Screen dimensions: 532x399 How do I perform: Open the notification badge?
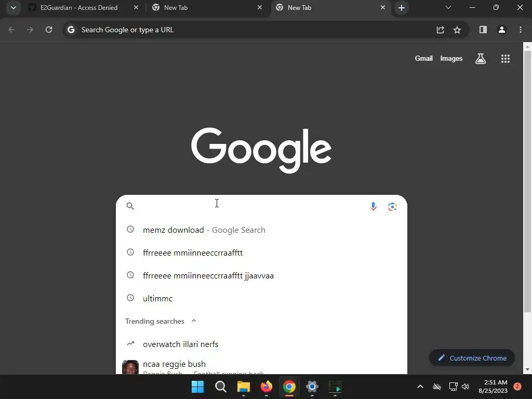517,387
